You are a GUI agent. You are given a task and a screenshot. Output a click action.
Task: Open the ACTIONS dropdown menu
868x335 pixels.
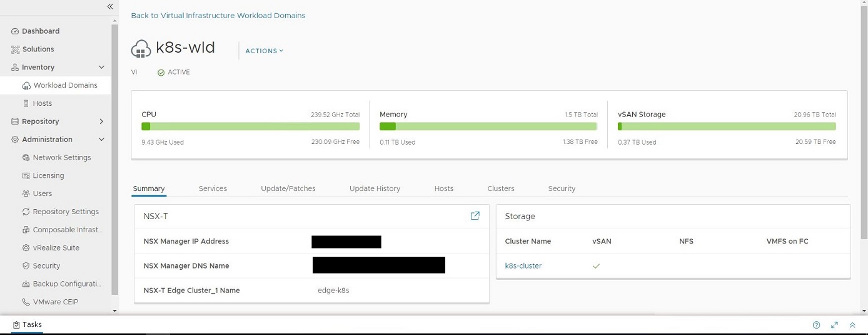(264, 51)
